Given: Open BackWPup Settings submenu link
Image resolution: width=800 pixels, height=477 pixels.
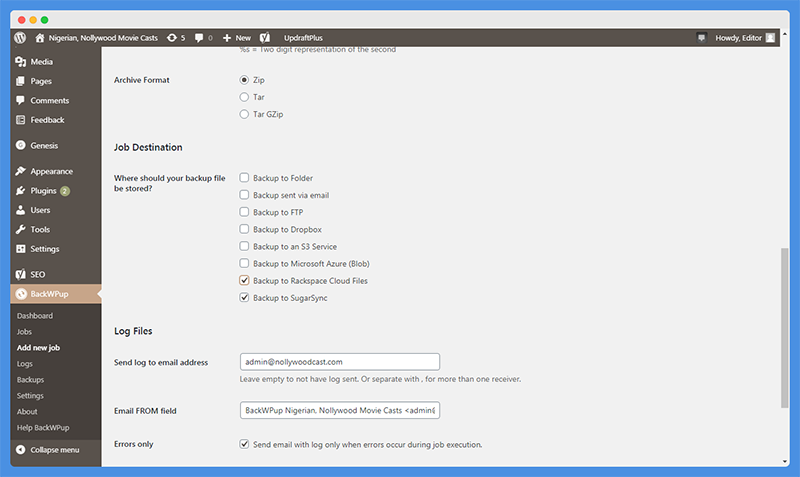Looking at the screenshot, I should [30, 396].
